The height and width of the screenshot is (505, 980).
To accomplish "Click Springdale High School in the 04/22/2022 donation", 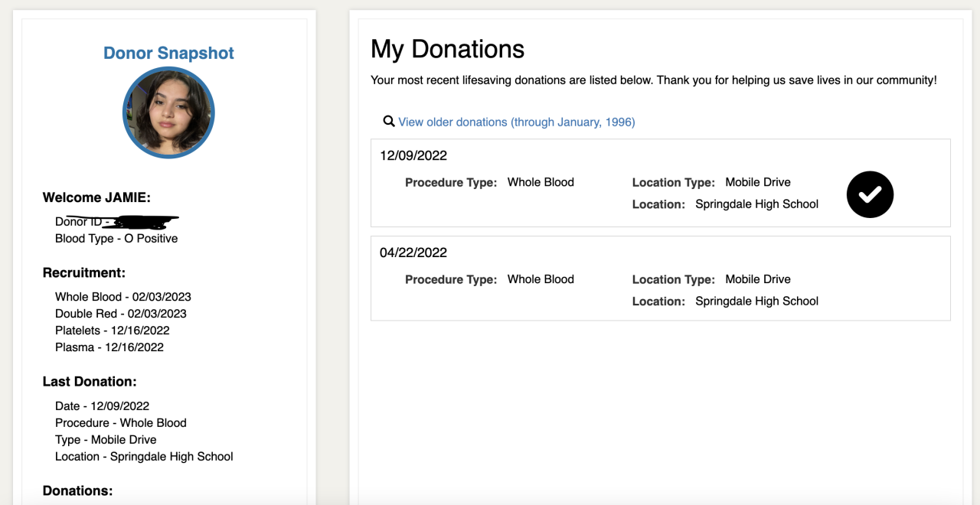I will (x=756, y=301).
